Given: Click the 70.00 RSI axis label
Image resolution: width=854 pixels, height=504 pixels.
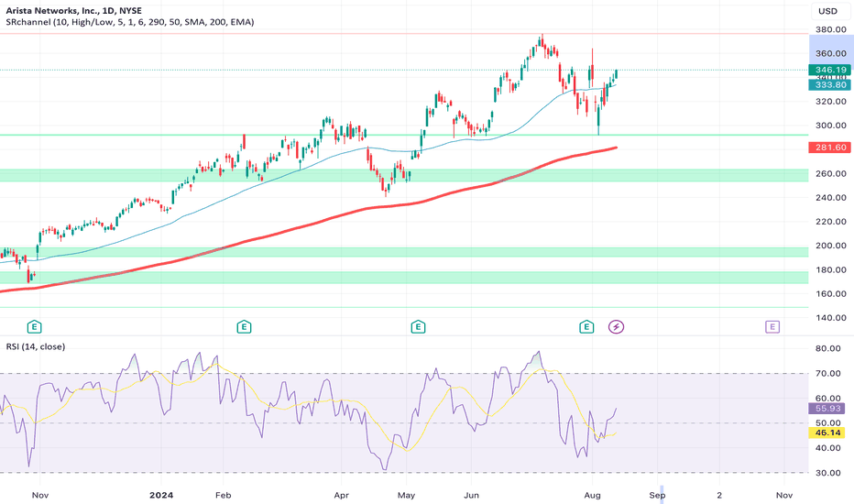Looking at the screenshot, I should point(827,374).
